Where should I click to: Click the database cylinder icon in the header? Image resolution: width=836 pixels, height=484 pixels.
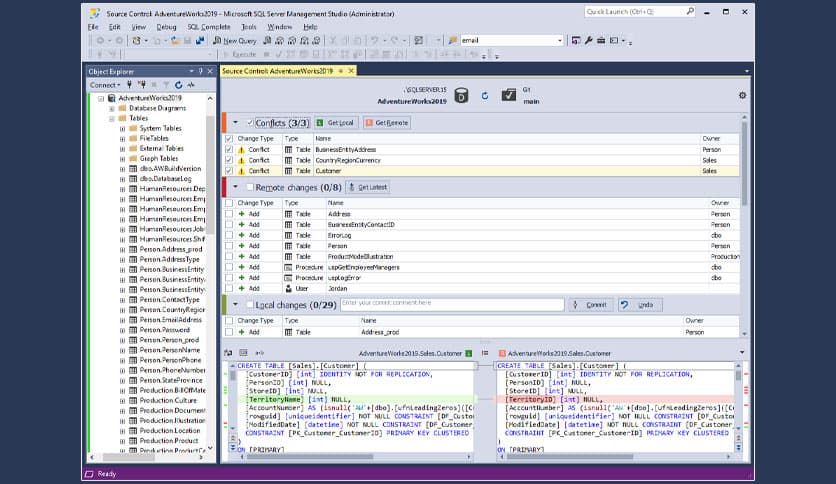[461, 96]
